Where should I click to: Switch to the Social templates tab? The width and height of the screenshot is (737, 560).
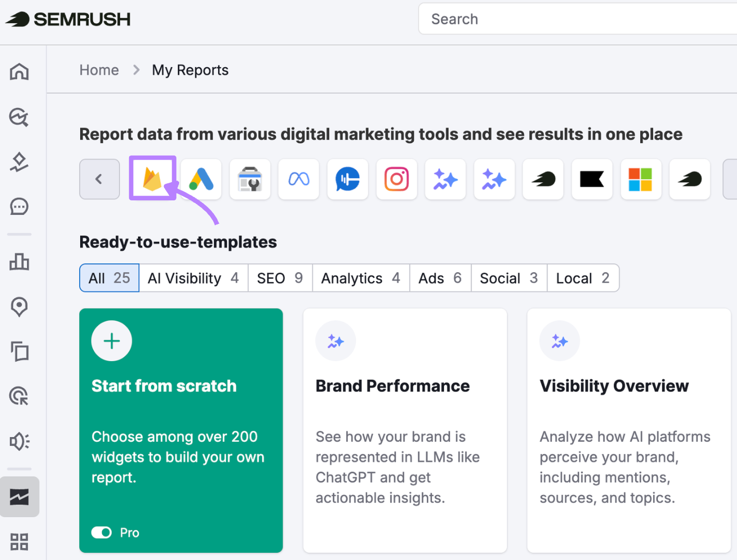(509, 278)
